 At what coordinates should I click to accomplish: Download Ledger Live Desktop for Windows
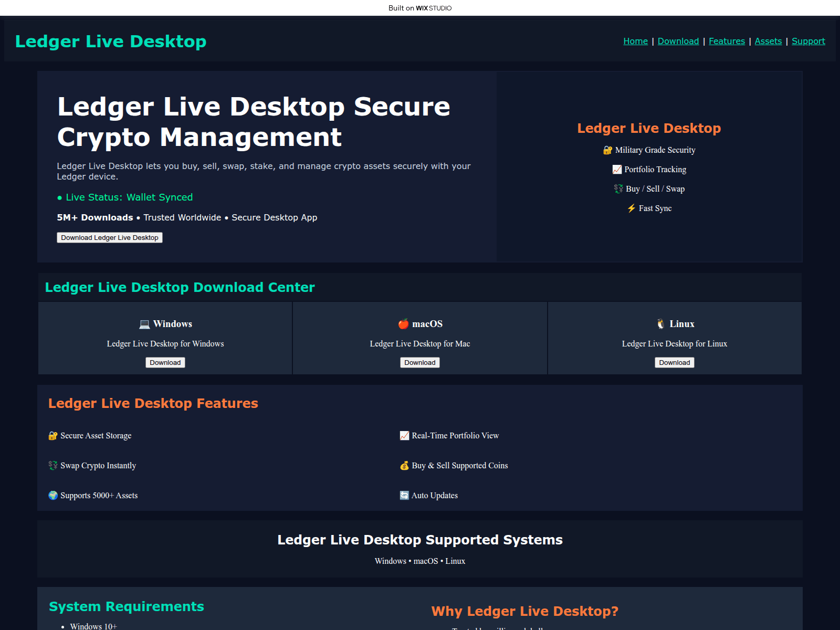click(165, 363)
